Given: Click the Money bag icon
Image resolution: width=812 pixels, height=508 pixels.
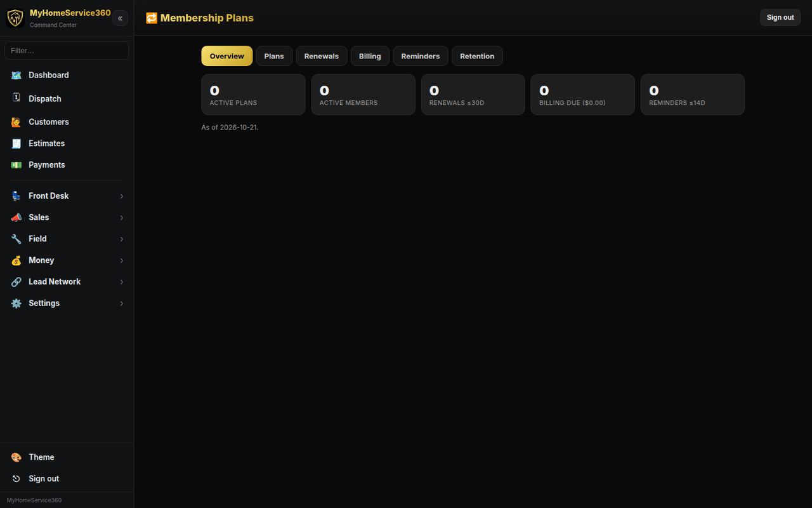Looking at the screenshot, I should [x=16, y=261].
